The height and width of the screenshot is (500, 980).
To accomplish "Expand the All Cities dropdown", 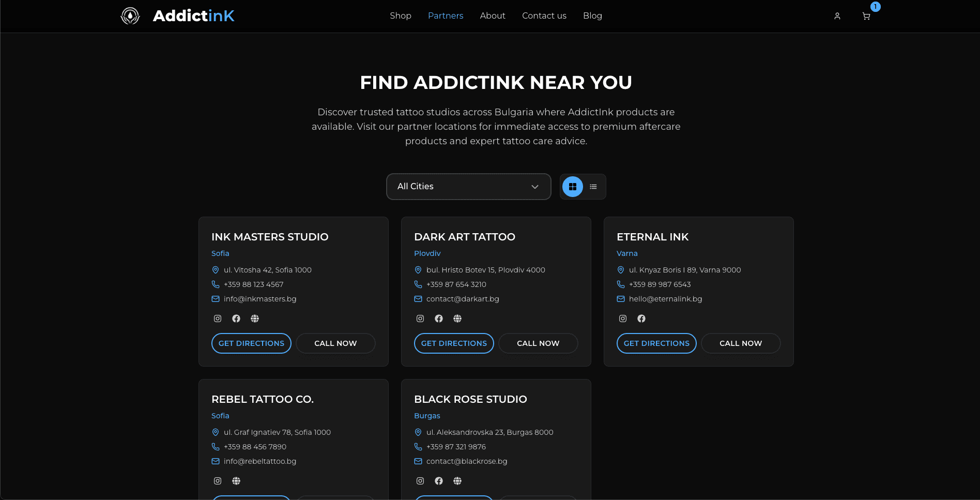I will pos(469,187).
